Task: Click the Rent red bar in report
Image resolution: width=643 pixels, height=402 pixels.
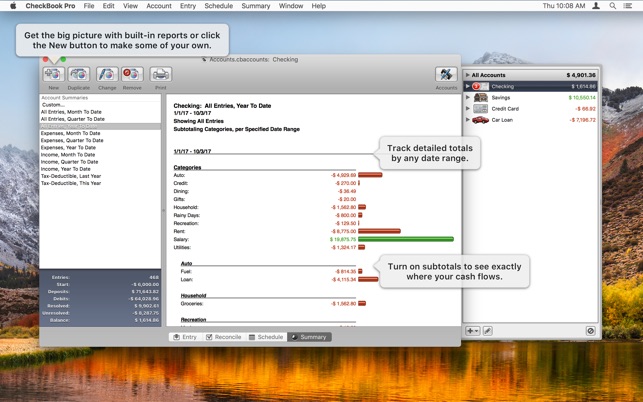Action: (379, 231)
